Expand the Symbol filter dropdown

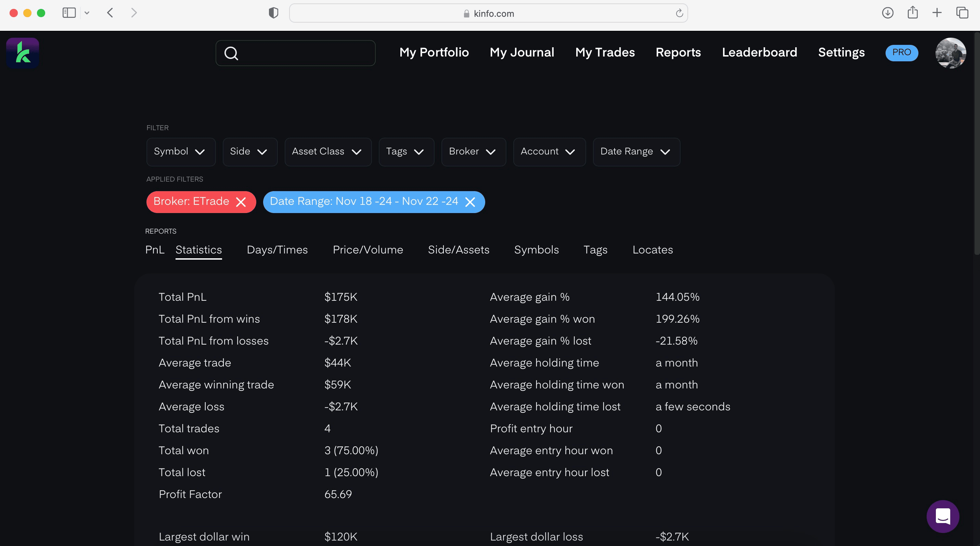click(180, 151)
